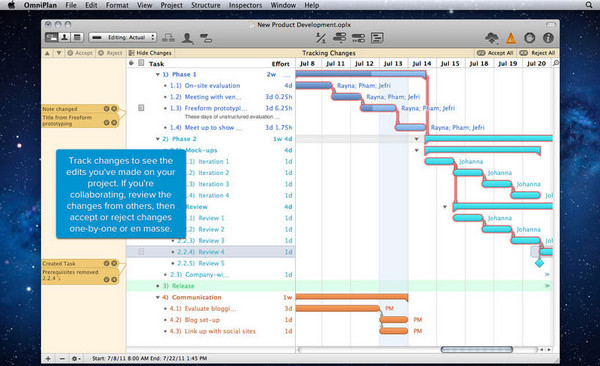Accept the 'Prerequisites removed' change
600x366 pixels.
(x=106, y=279)
